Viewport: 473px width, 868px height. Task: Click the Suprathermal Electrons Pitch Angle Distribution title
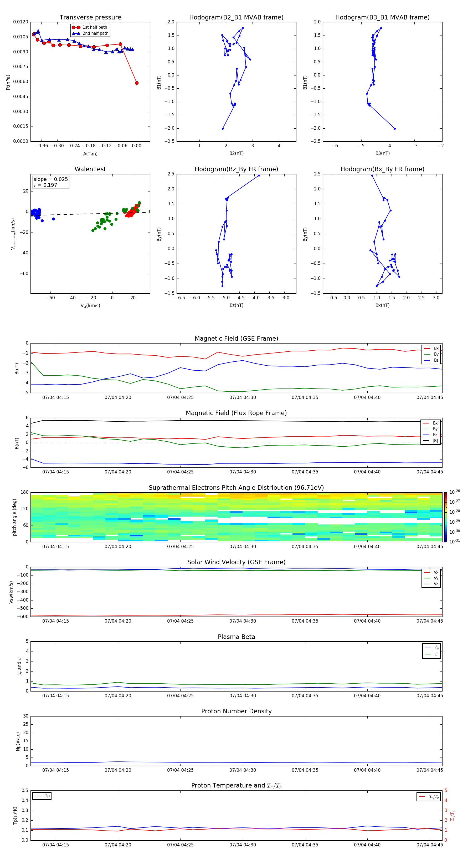tap(236, 488)
